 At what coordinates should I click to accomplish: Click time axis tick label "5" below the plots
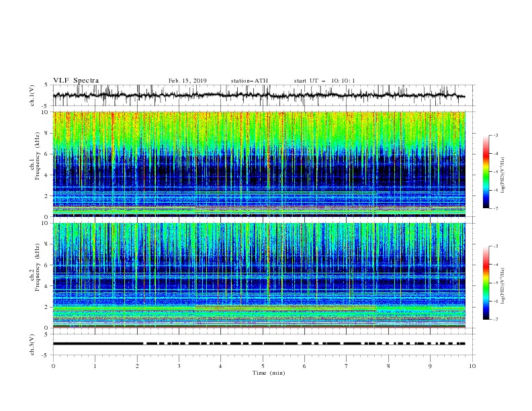pos(263,366)
